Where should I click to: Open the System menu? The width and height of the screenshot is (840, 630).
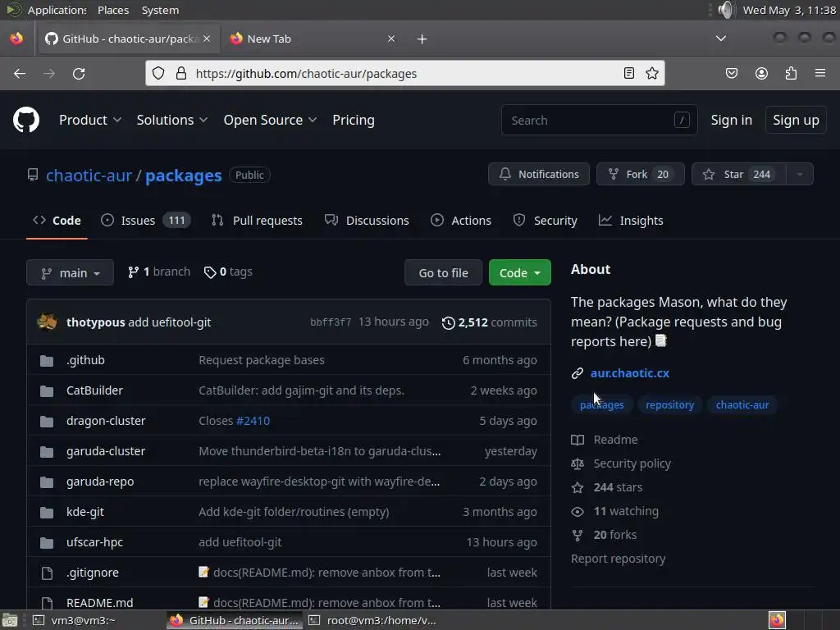[x=160, y=10]
